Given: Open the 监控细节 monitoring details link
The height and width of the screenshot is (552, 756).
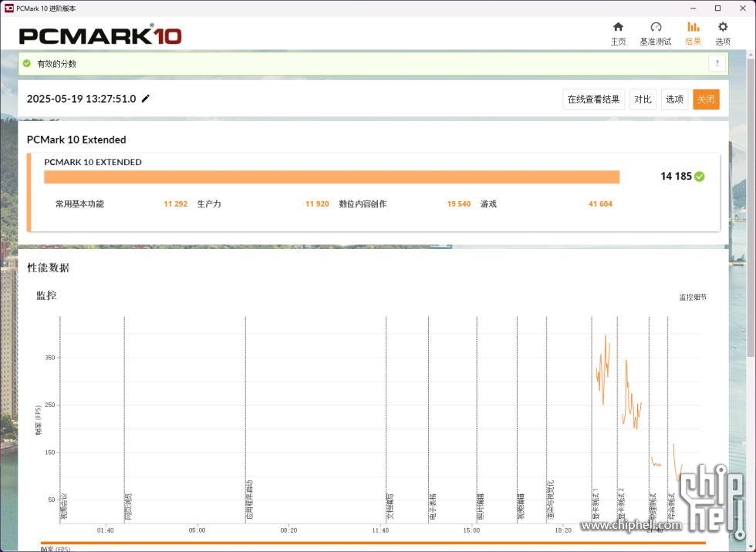Looking at the screenshot, I should point(693,297).
